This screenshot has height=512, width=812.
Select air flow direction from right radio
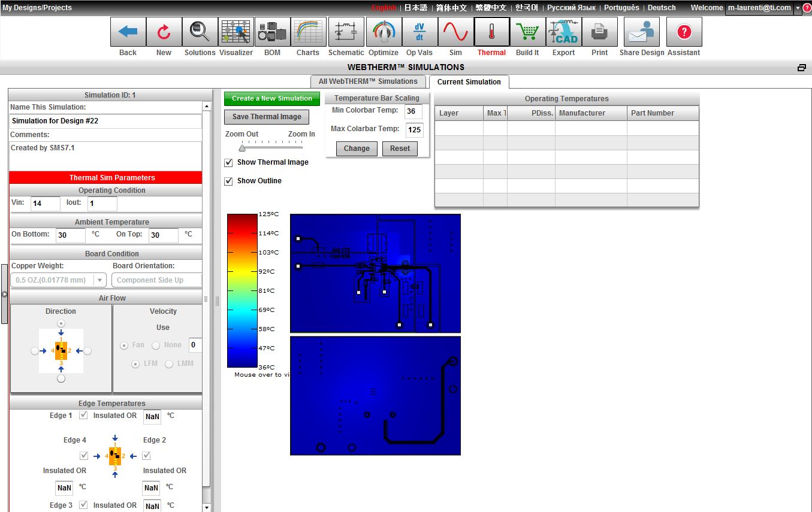pyautogui.click(x=87, y=351)
